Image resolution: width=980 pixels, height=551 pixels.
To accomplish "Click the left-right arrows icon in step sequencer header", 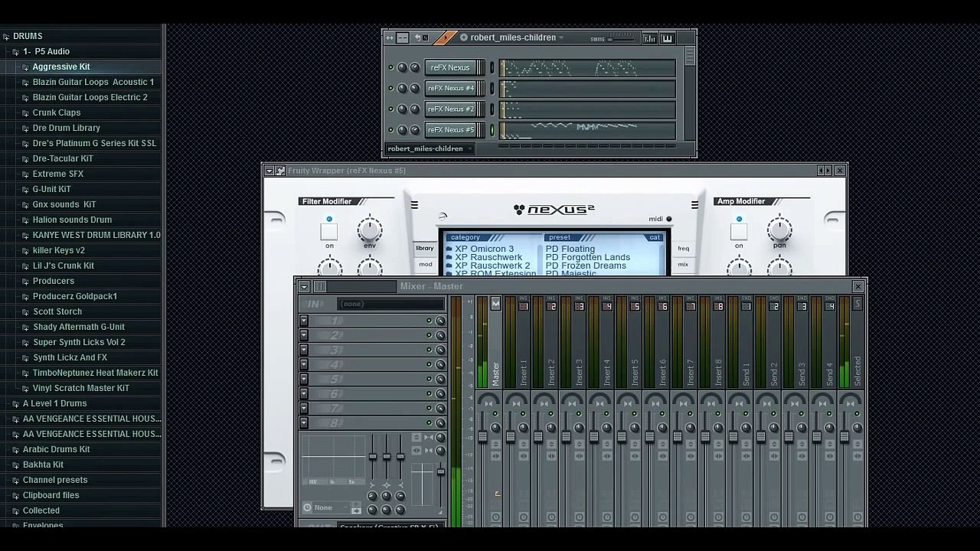I will [x=390, y=37].
